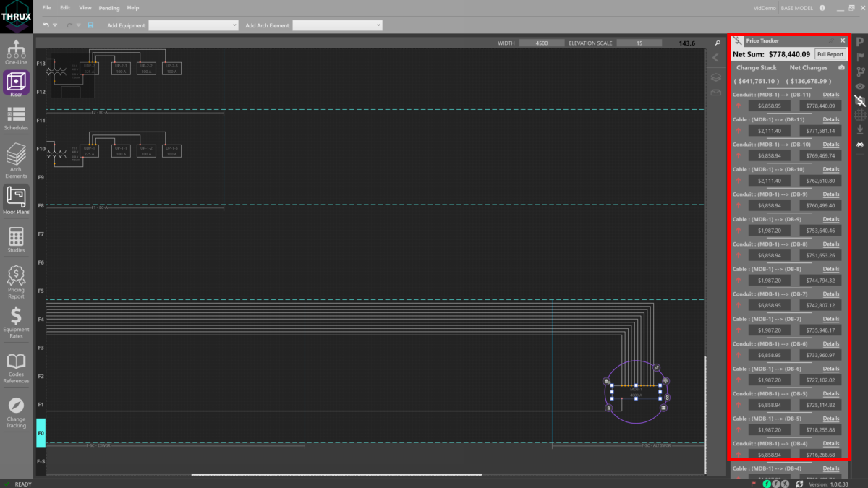Open Change Tracking
Image resolution: width=868 pixels, height=488 pixels.
pos(16,410)
